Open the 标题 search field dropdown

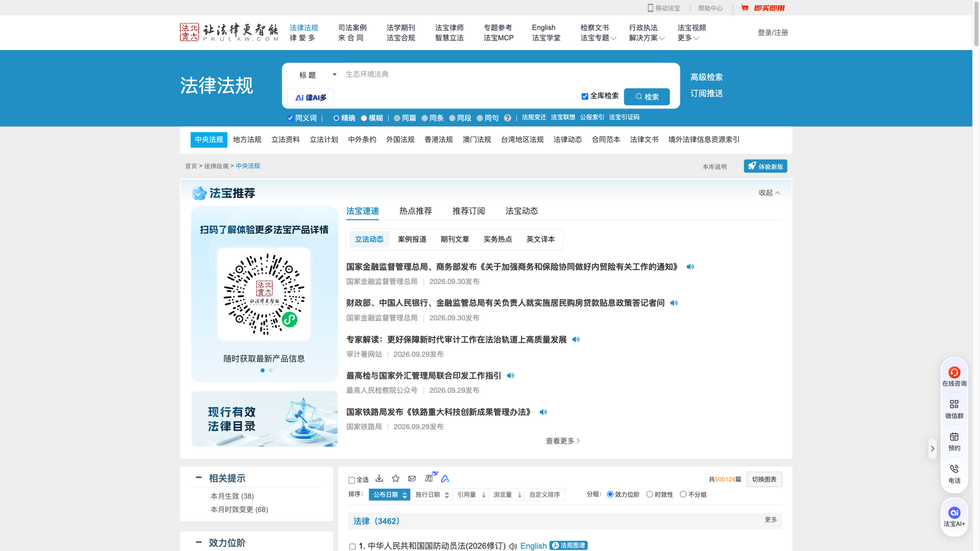317,75
